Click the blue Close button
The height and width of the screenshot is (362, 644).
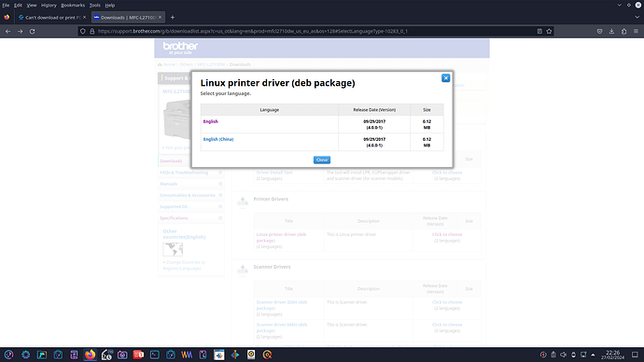(322, 160)
